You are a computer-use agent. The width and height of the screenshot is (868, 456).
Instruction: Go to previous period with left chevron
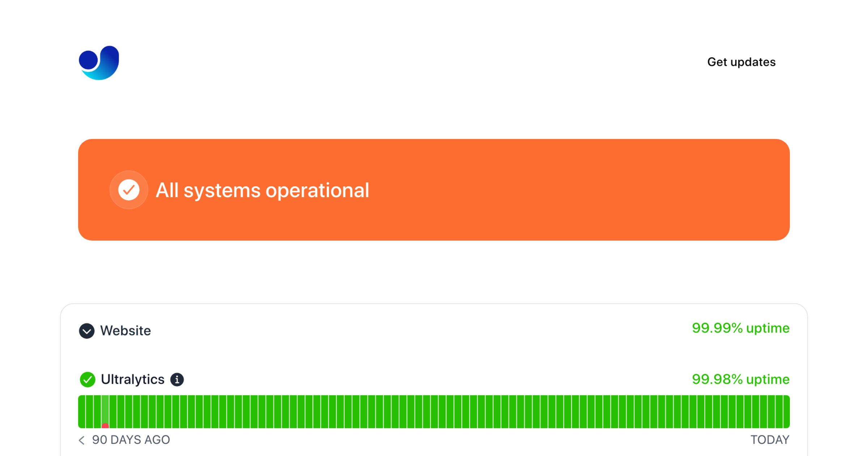pyautogui.click(x=82, y=440)
